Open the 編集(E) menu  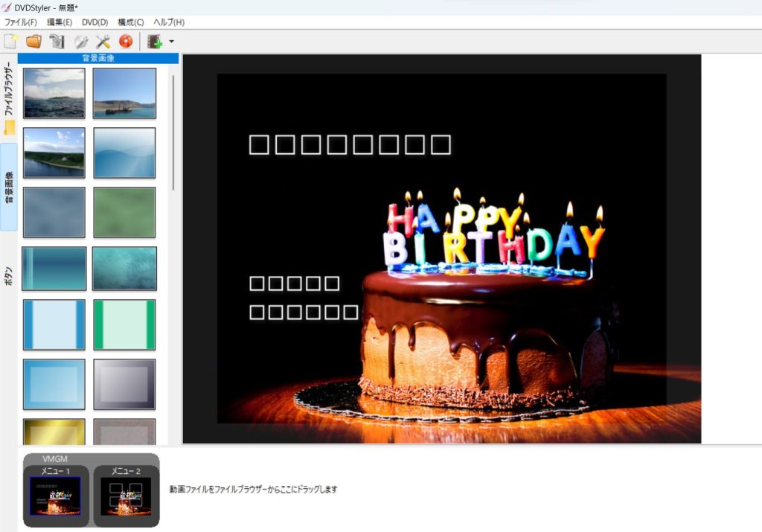pos(60,22)
